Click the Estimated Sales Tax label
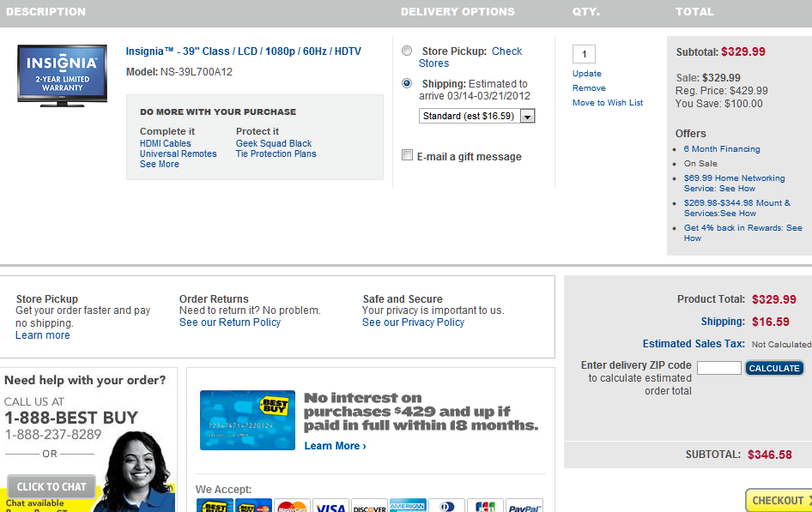Image resolution: width=812 pixels, height=512 pixels. (694, 344)
